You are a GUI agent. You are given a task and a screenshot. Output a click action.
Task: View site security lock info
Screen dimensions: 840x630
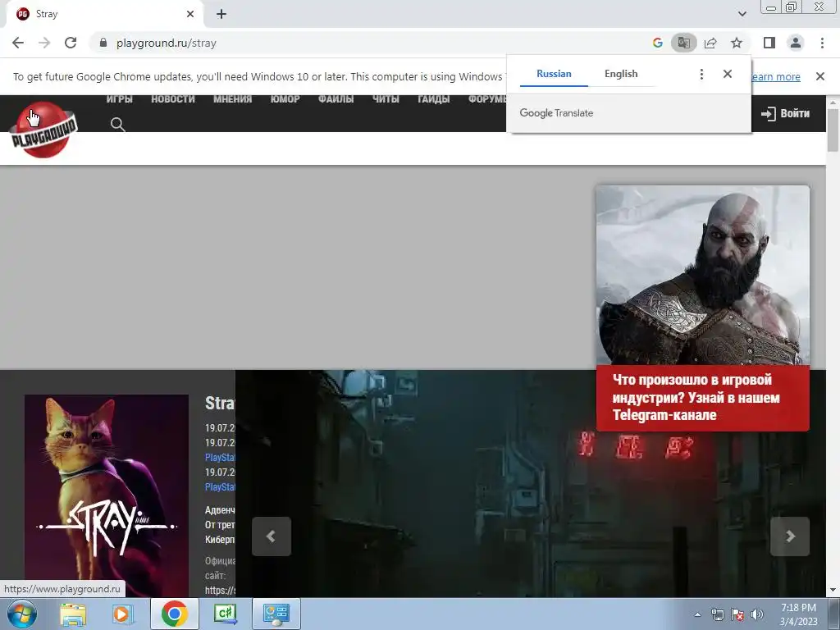pyautogui.click(x=103, y=43)
